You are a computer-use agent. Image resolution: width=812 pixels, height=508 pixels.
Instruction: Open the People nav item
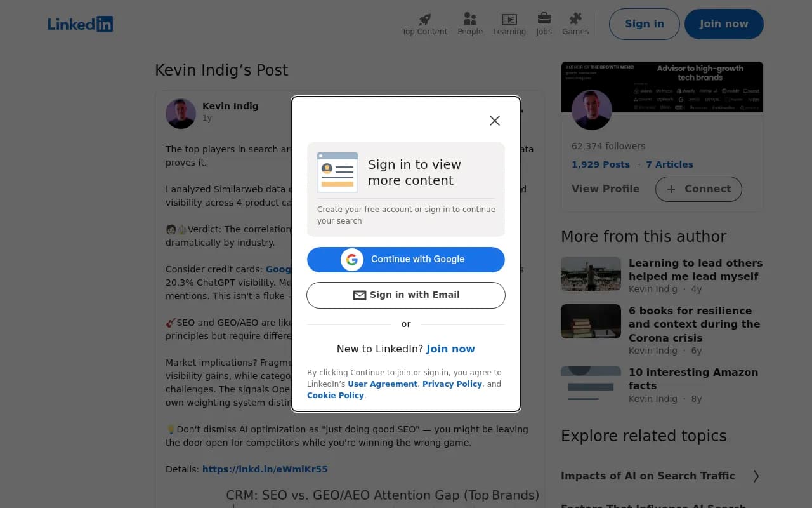[x=470, y=24]
